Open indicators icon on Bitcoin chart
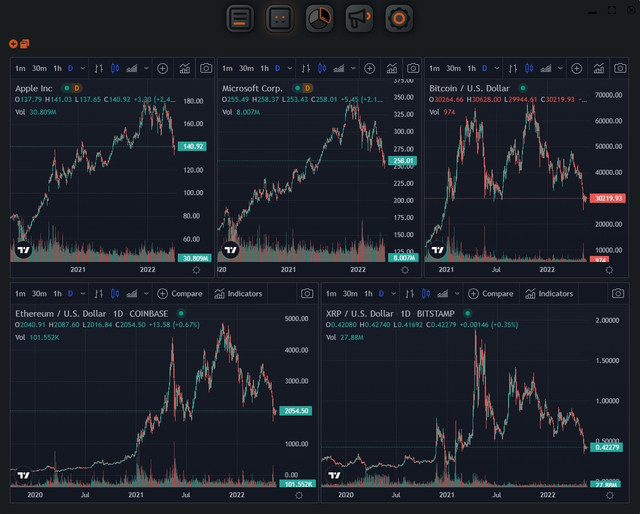The height and width of the screenshot is (514, 640). coord(598,68)
